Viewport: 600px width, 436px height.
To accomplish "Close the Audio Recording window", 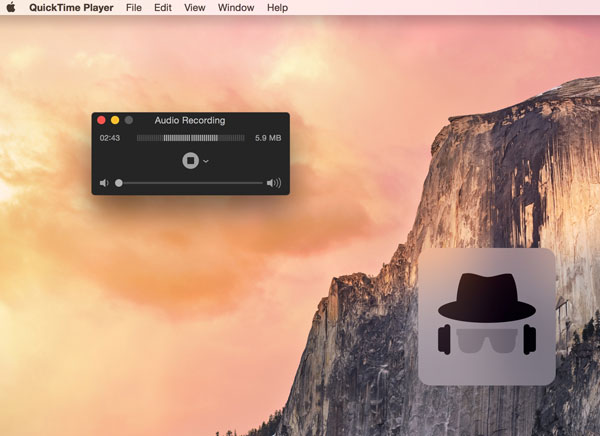I will click(x=101, y=120).
